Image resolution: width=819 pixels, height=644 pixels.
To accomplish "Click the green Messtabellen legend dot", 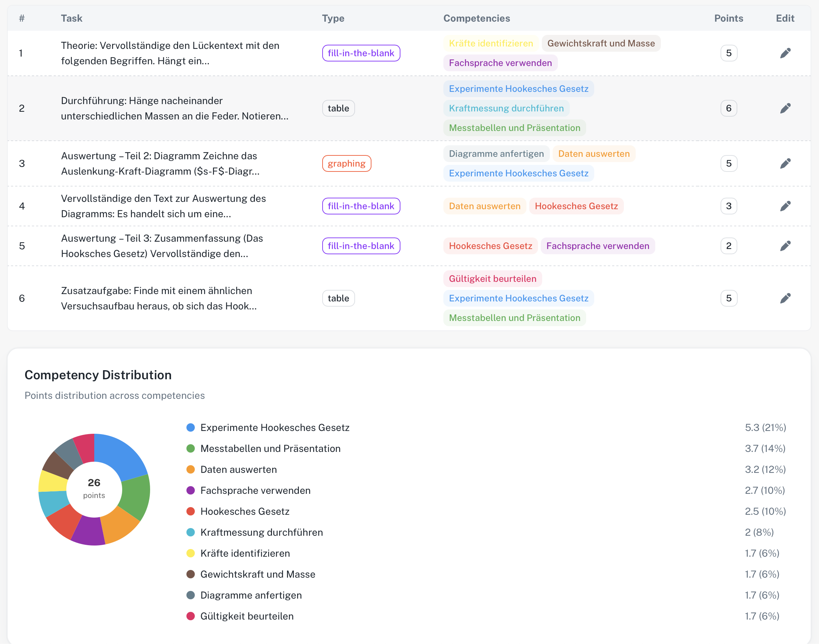I will 191,448.
